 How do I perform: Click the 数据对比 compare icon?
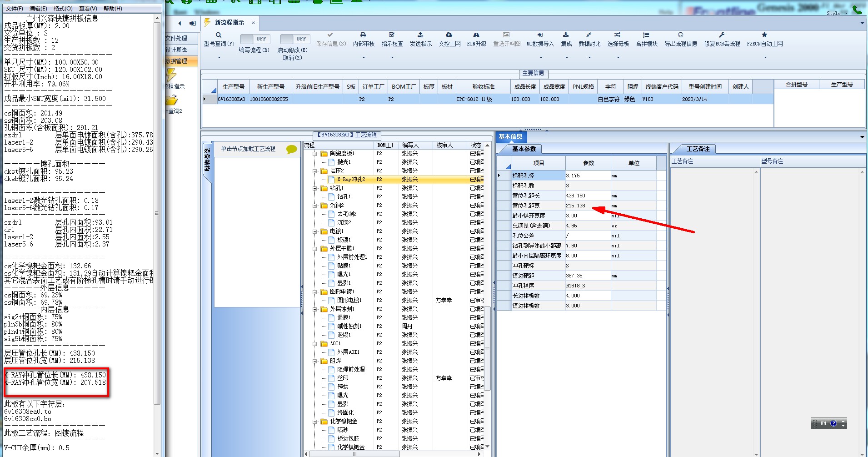pyautogui.click(x=589, y=35)
